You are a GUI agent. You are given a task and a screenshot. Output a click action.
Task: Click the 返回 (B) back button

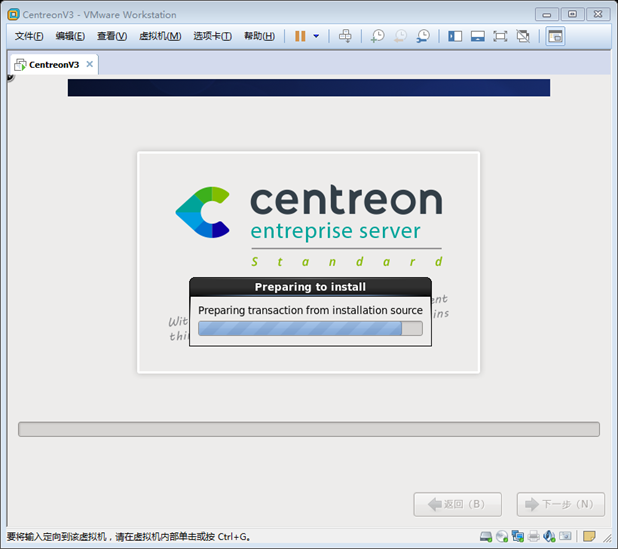pyautogui.click(x=457, y=504)
